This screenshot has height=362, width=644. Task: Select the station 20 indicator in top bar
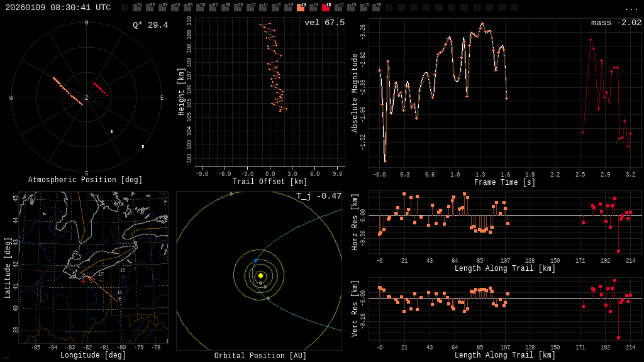(x=376, y=8)
